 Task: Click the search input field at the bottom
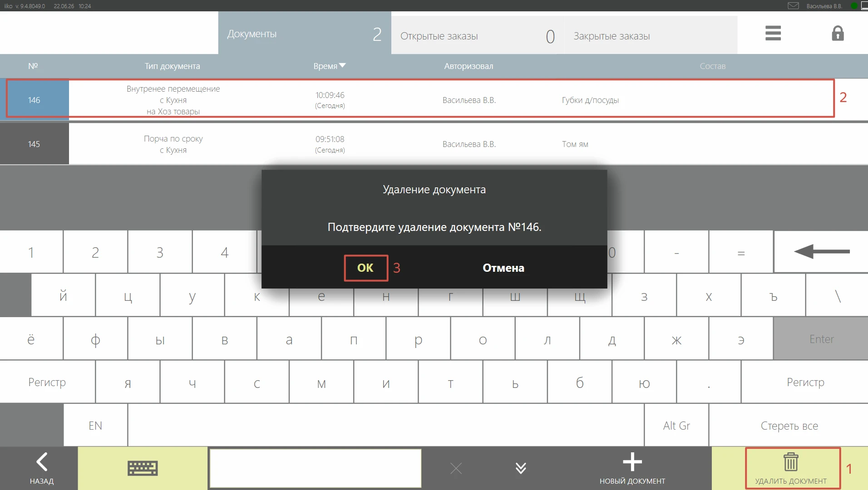click(316, 468)
